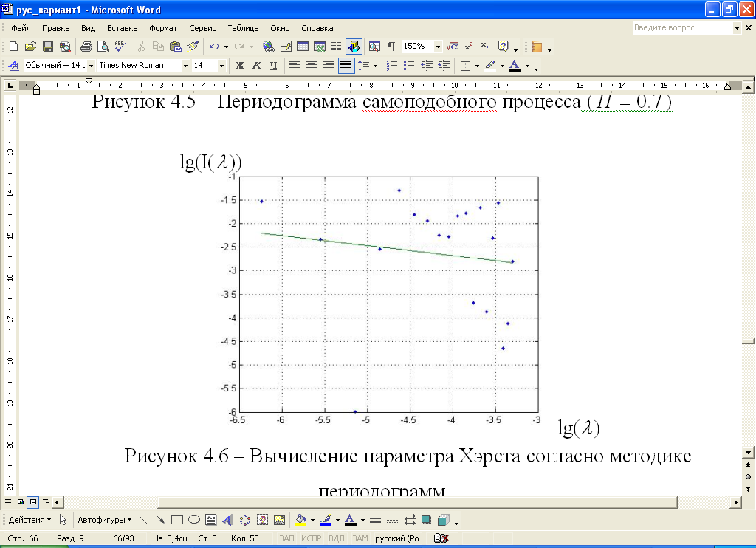Viewport: 756px width, 548px height.
Task: Toggle show paragraph marks (¶)
Action: click(x=391, y=47)
